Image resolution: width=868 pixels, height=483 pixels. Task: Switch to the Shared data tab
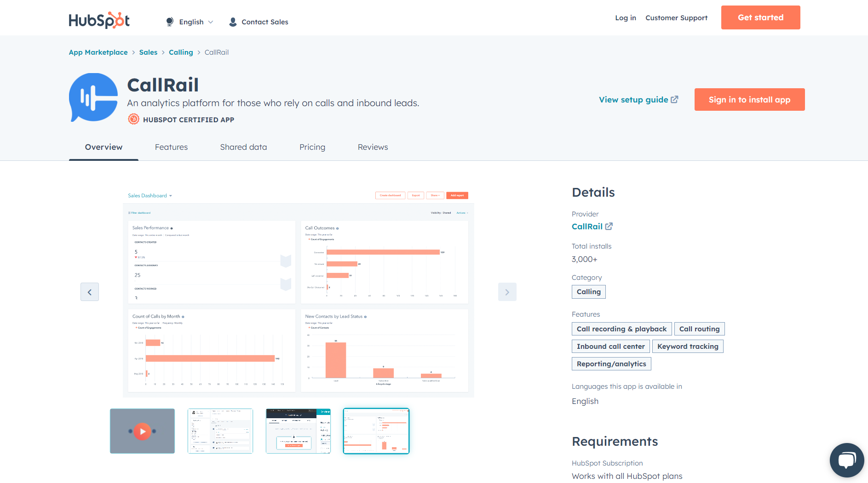[x=243, y=147]
